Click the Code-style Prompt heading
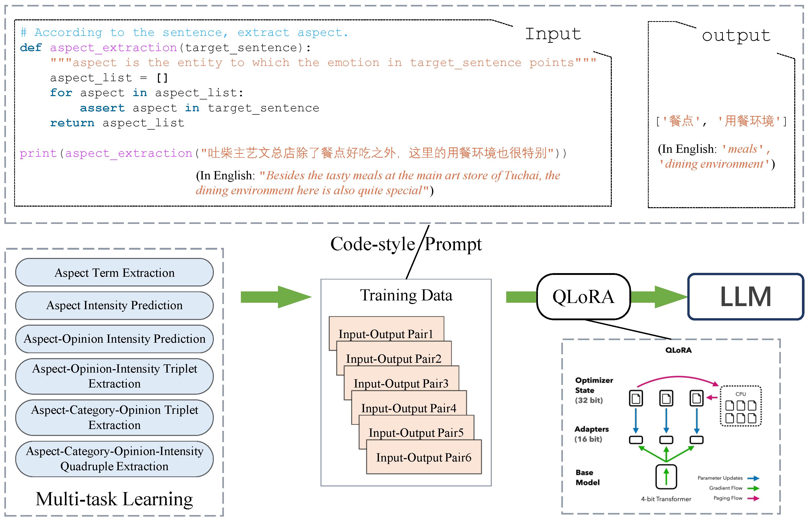Image resolution: width=812 pixels, height=522 pixels. pyautogui.click(x=406, y=244)
